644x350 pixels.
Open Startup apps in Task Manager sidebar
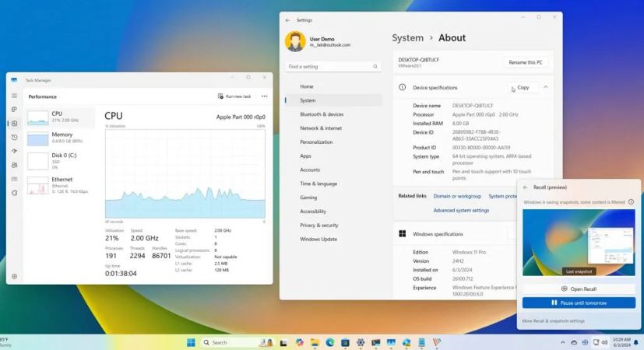(x=14, y=151)
